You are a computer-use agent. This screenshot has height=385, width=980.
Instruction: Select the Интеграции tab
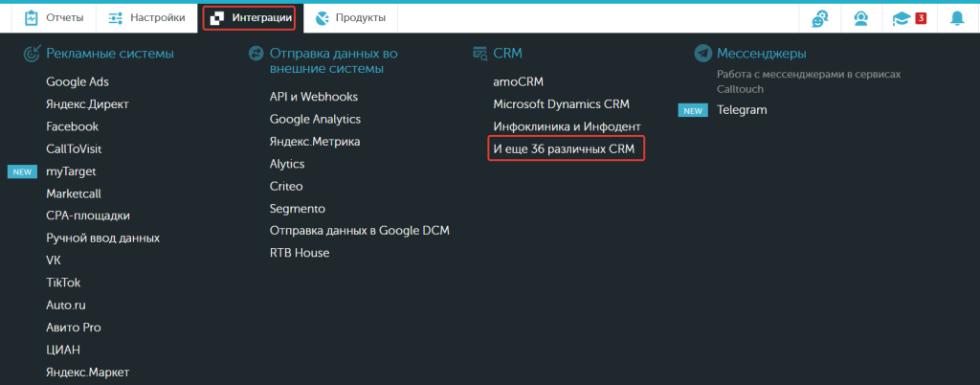250,18
